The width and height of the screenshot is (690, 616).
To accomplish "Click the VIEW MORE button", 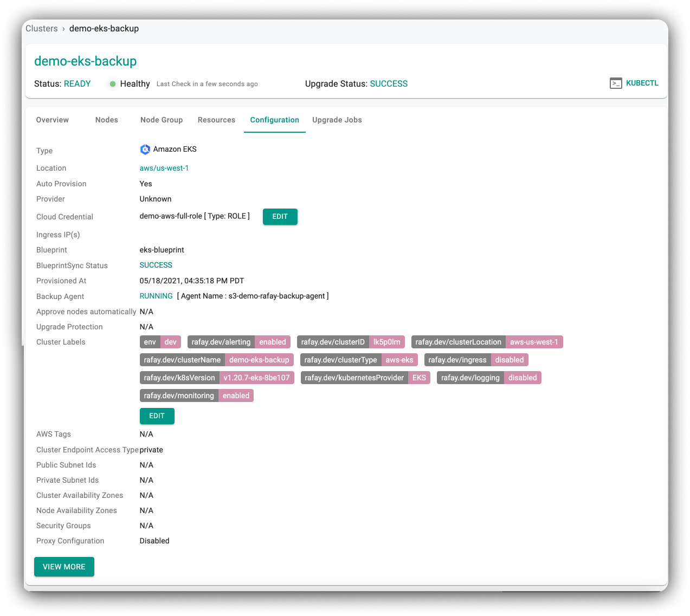I will click(x=64, y=567).
